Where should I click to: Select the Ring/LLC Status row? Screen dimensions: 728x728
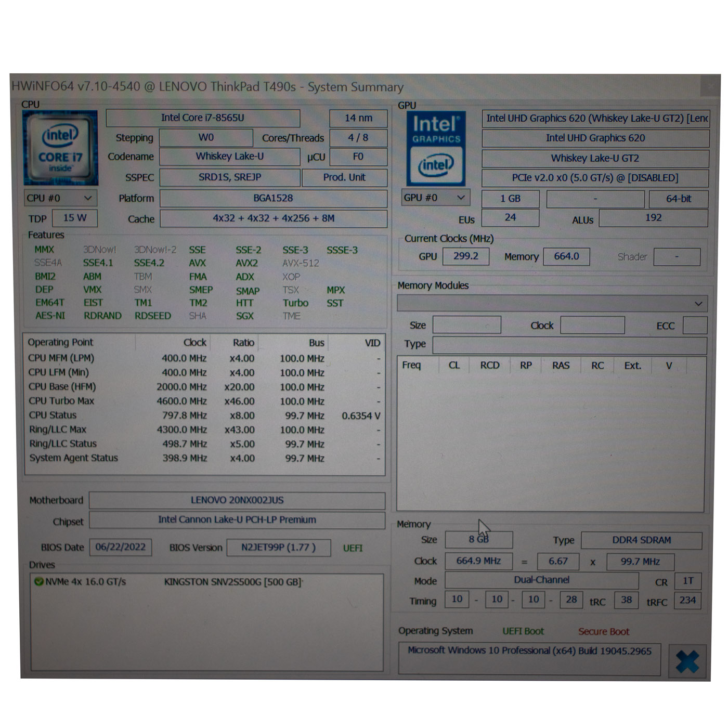pos(204,444)
